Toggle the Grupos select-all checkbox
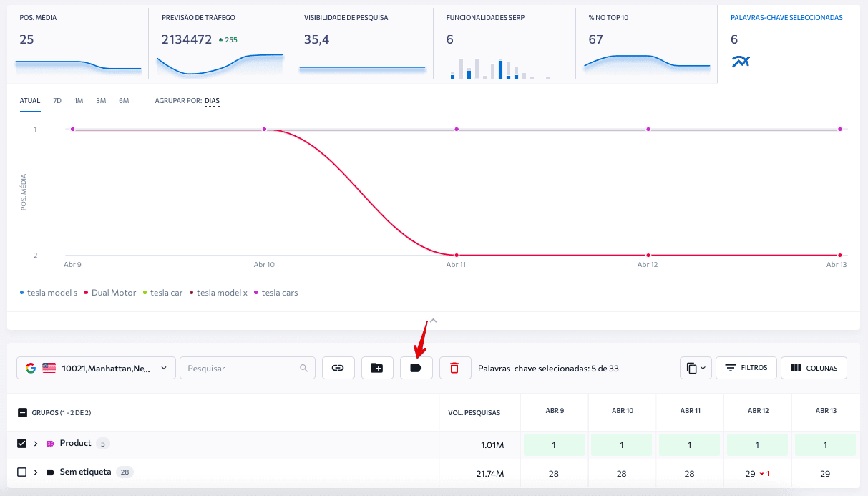This screenshot has height=496, width=868. click(22, 412)
